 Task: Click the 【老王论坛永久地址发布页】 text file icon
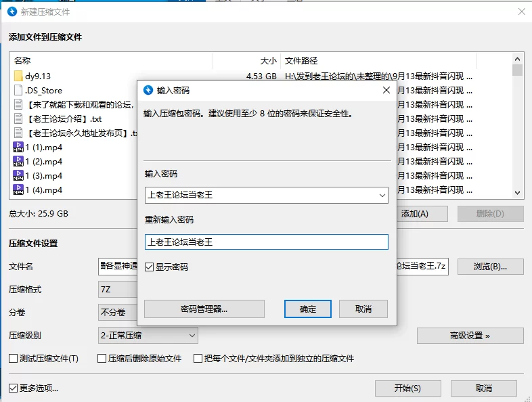[18, 133]
